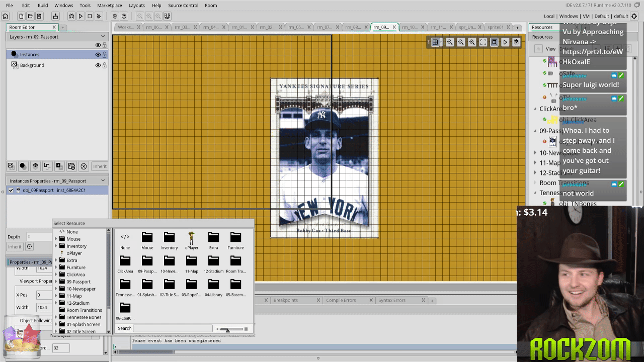Clean the project with the broom icon
Viewport: 644px width, 362px height.
tap(99, 16)
